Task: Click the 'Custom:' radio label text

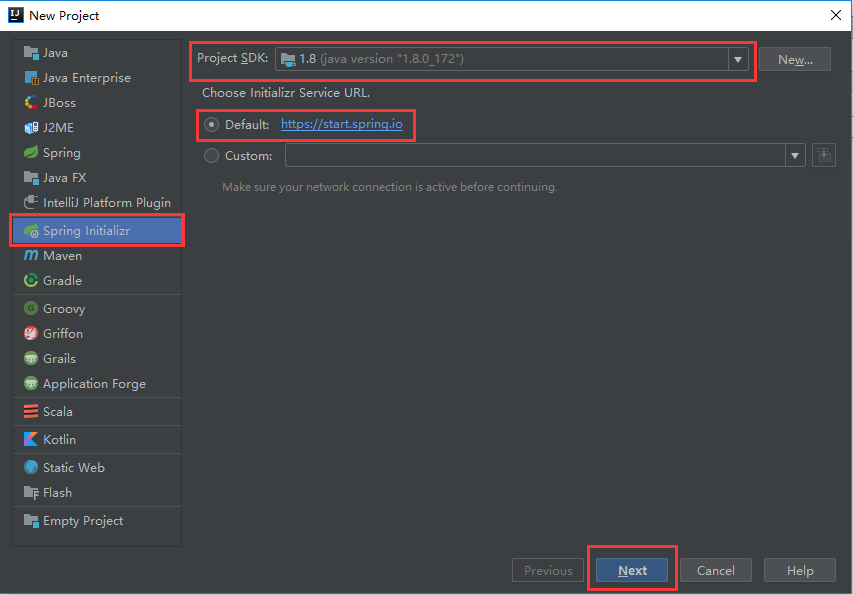Action: [249, 156]
